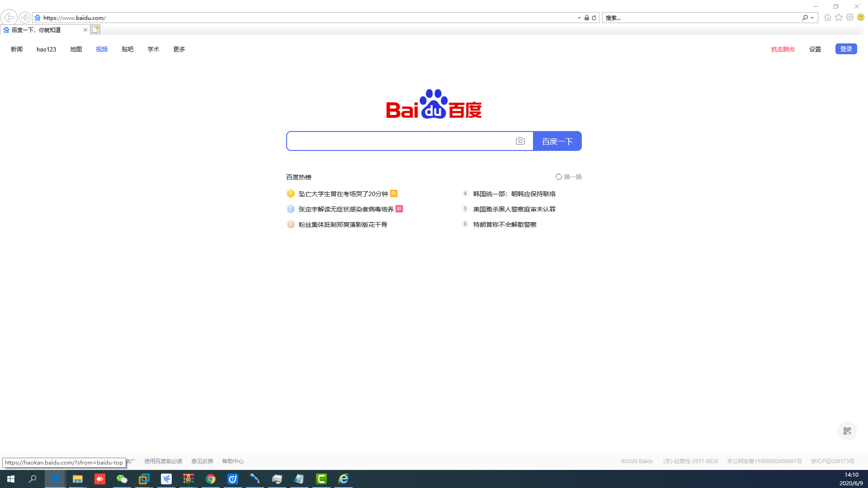Expand the address bar dropdown arrow
The image size is (868, 488).
(579, 18)
